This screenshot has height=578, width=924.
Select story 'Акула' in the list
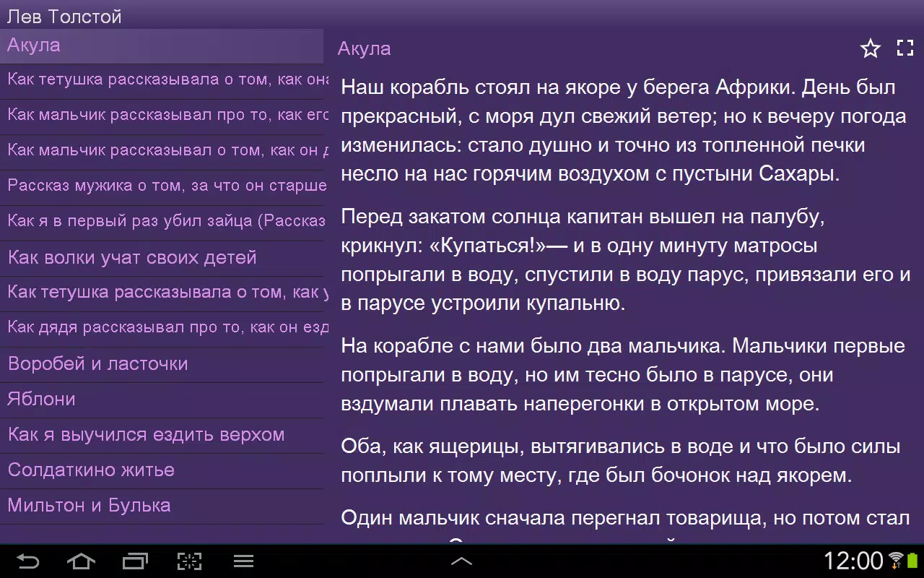[x=162, y=46]
